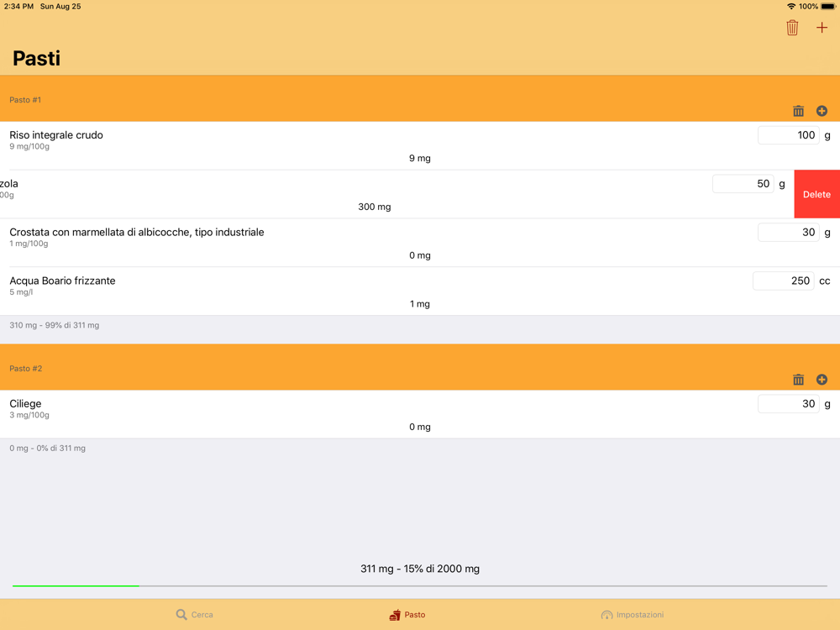Add a new meal with the plus icon
The height and width of the screenshot is (630, 840).
pos(822,28)
